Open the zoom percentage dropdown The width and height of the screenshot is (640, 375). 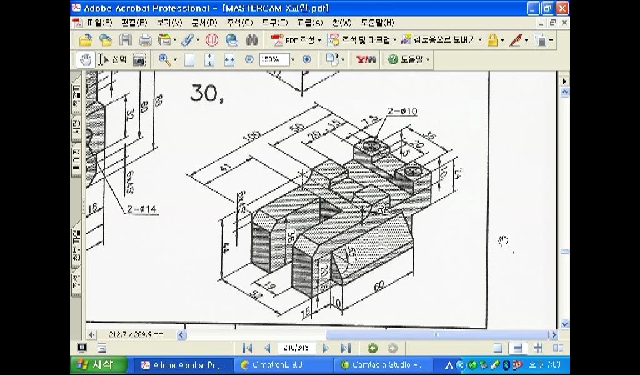(293, 60)
